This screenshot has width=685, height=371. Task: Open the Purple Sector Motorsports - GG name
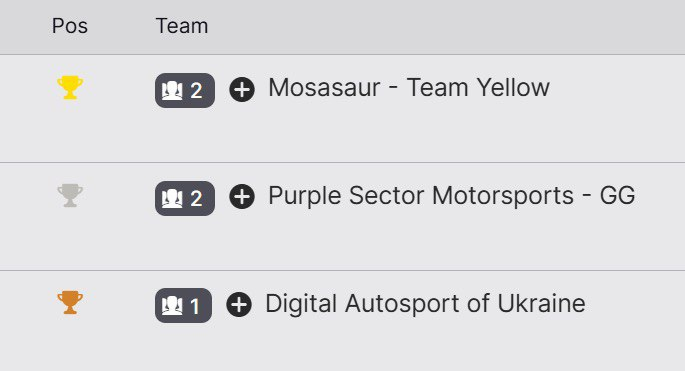tap(452, 195)
